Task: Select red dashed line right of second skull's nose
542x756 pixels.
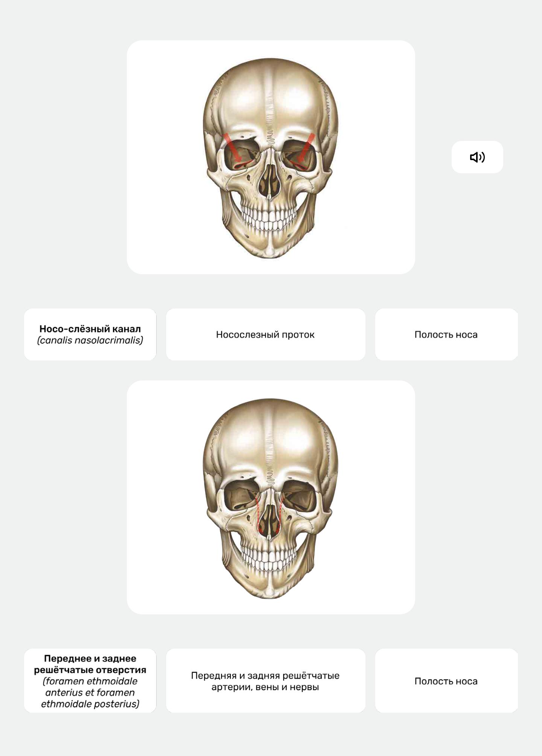Action: (x=280, y=515)
